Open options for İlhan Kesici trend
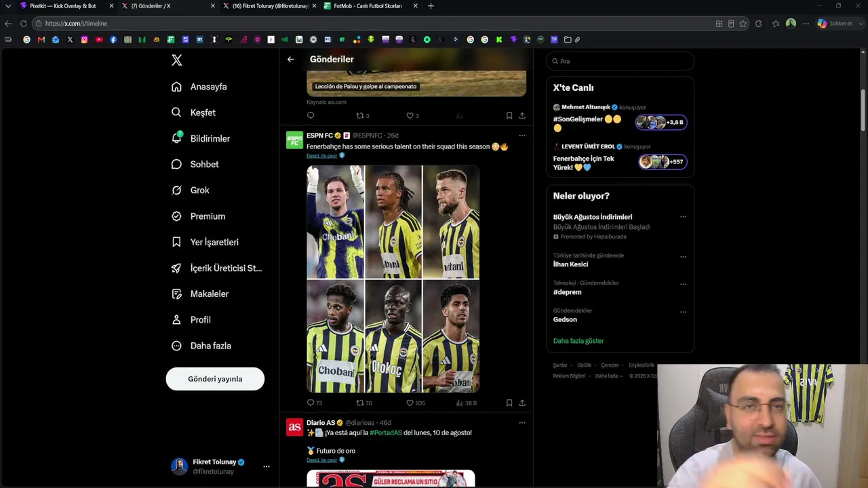The image size is (868, 488). click(683, 257)
